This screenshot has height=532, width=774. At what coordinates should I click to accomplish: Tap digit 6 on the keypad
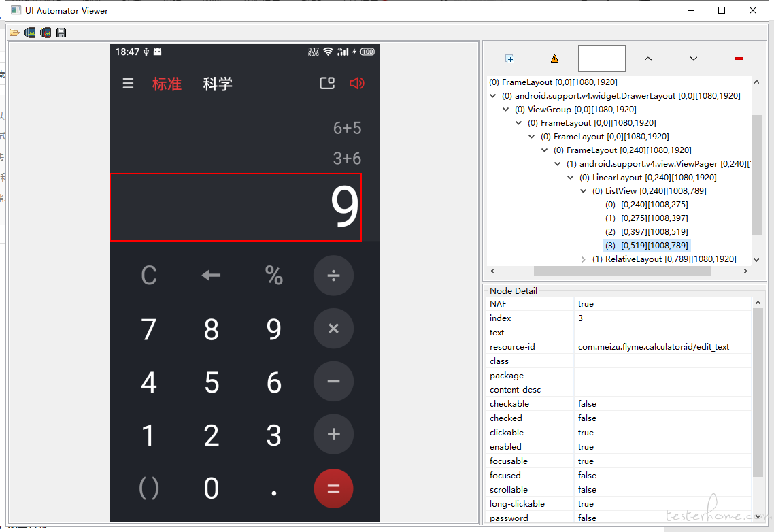pyautogui.click(x=274, y=382)
